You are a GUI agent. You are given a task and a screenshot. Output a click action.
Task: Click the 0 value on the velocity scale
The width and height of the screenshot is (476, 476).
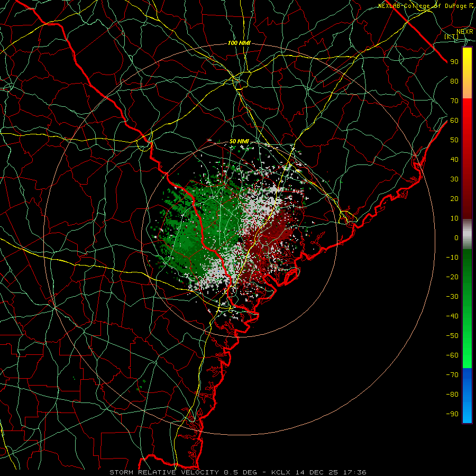pos(456,237)
